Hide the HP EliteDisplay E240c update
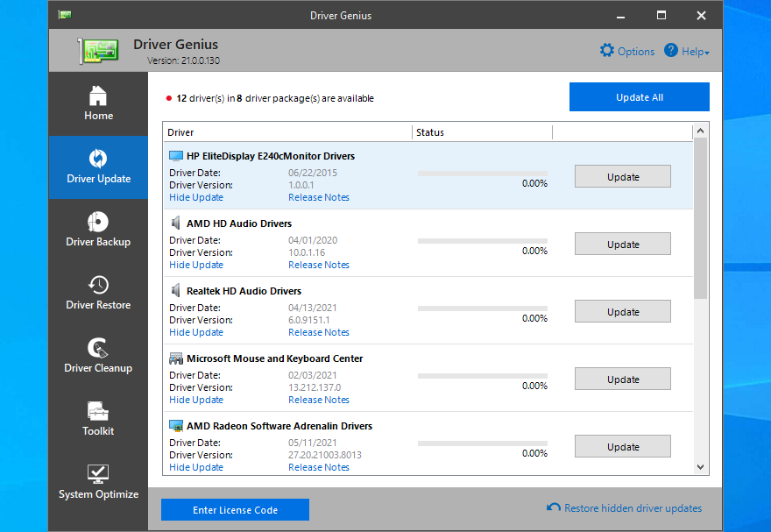The height and width of the screenshot is (532, 771). [x=195, y=197]
